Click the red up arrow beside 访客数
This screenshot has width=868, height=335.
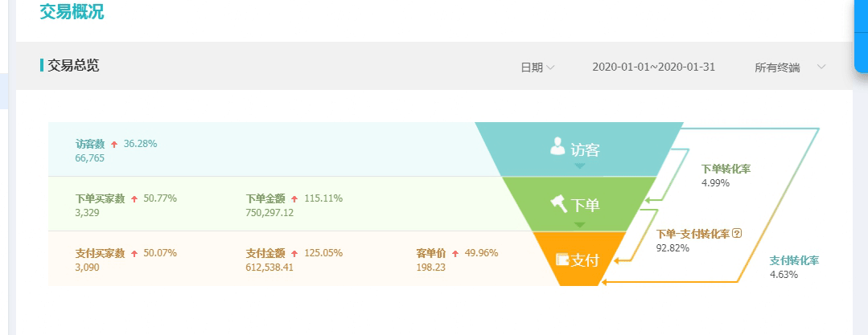click(x=114, y=145)
